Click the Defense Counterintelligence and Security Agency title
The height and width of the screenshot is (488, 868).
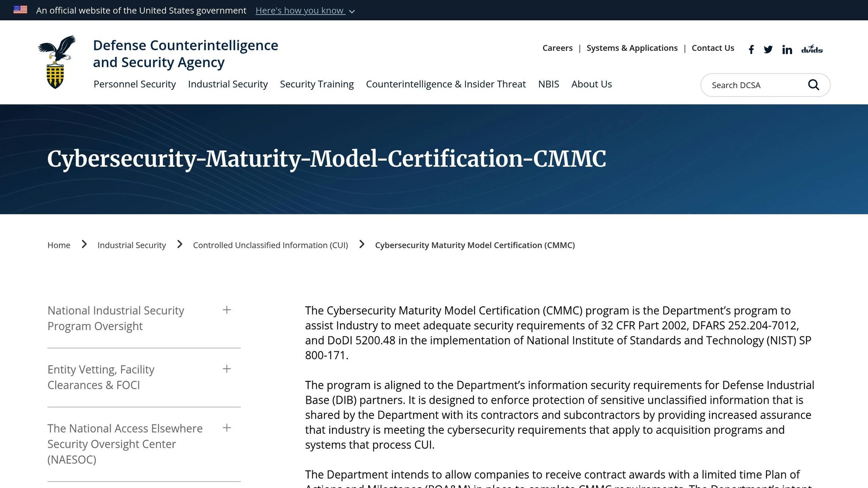[186, 54]
